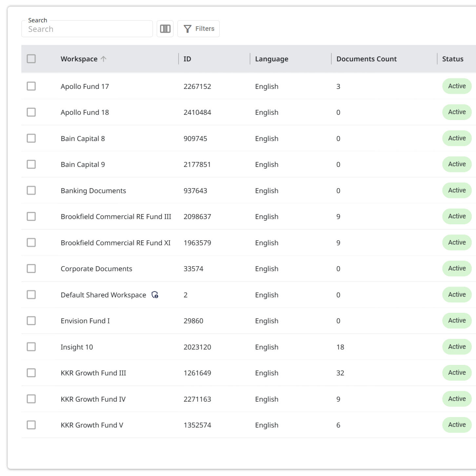476x476 pixels.
Task: Select the Envision Fund I checkbox
Action: click(31, 321)
